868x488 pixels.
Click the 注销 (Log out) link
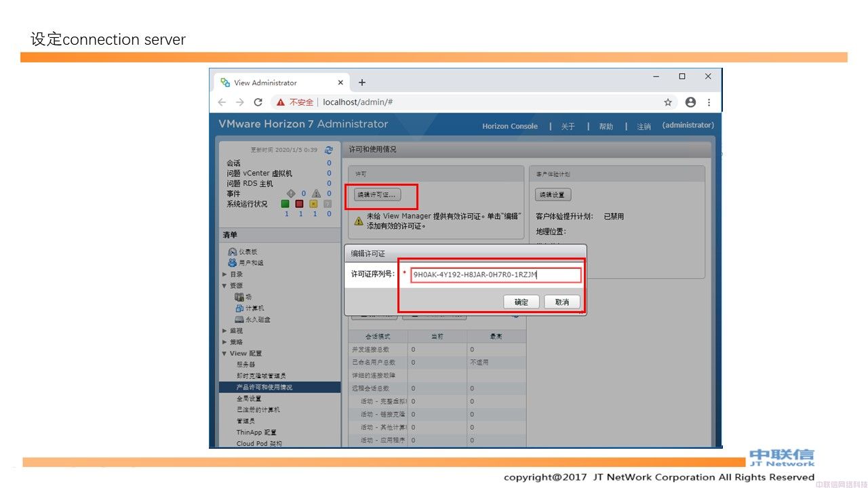[644, 127]
